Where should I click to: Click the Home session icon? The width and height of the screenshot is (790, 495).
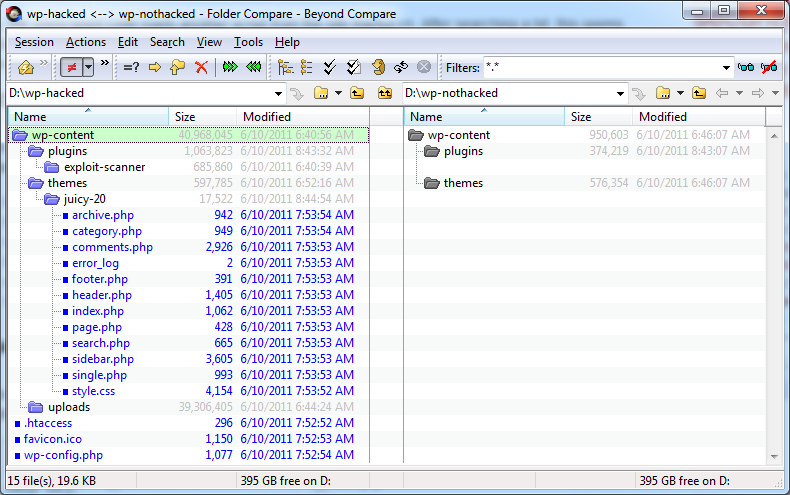coord(25,67)
